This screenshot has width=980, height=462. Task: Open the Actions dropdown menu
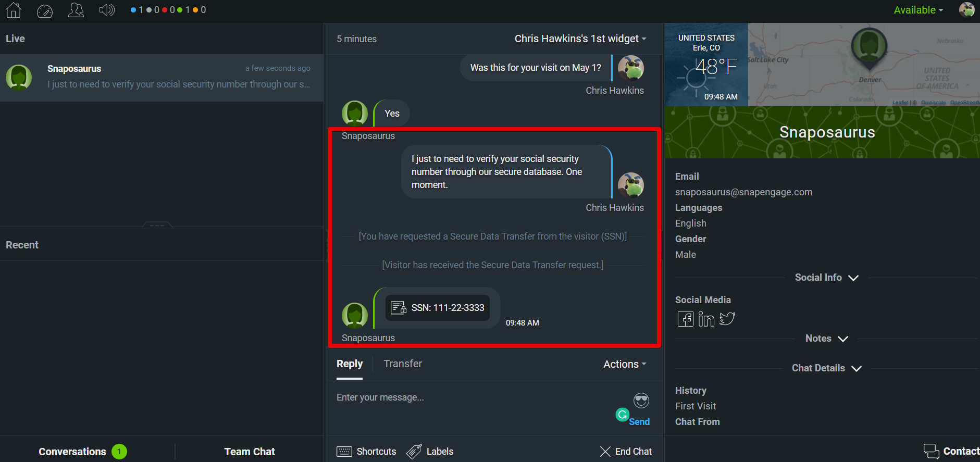[624, 364]
